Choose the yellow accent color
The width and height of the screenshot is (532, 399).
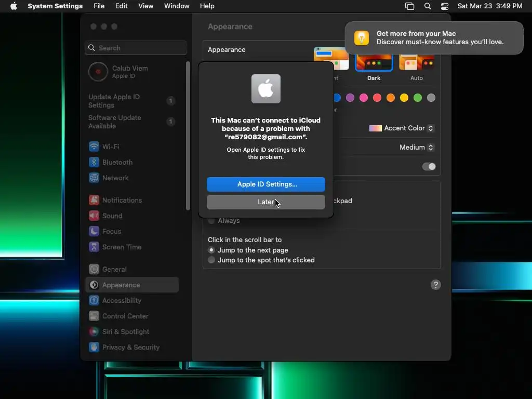pos(404,98)
